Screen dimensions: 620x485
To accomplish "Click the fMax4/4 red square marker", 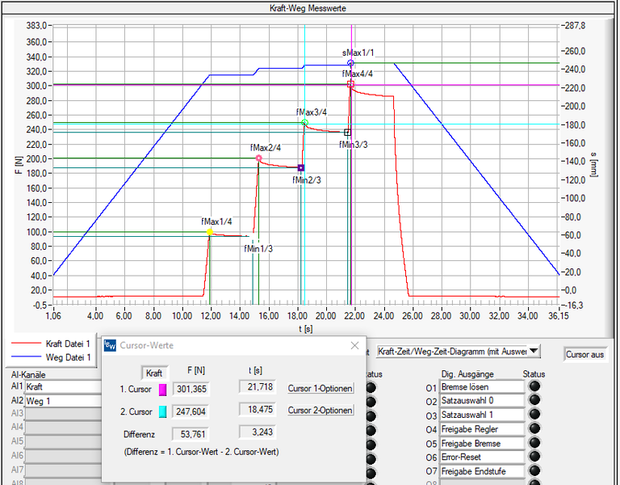I will [x=350, y=85].
